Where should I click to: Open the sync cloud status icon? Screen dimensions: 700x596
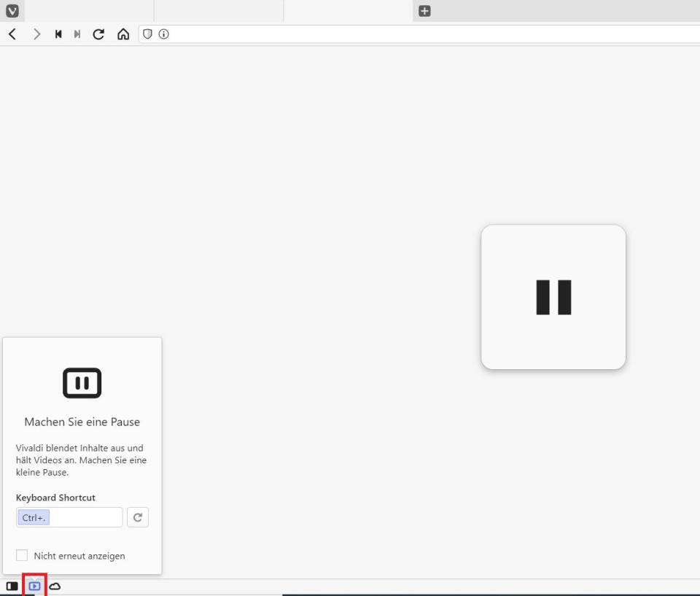[55, 586]
